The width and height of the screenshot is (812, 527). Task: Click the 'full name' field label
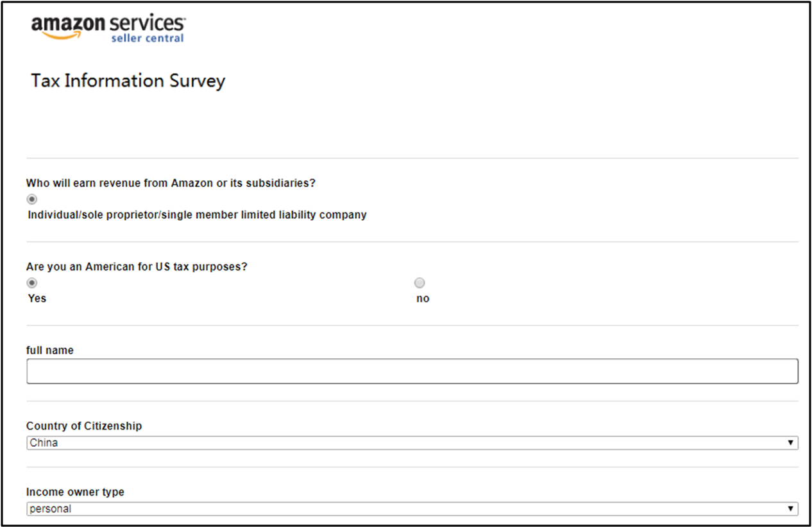click(49, 350)
